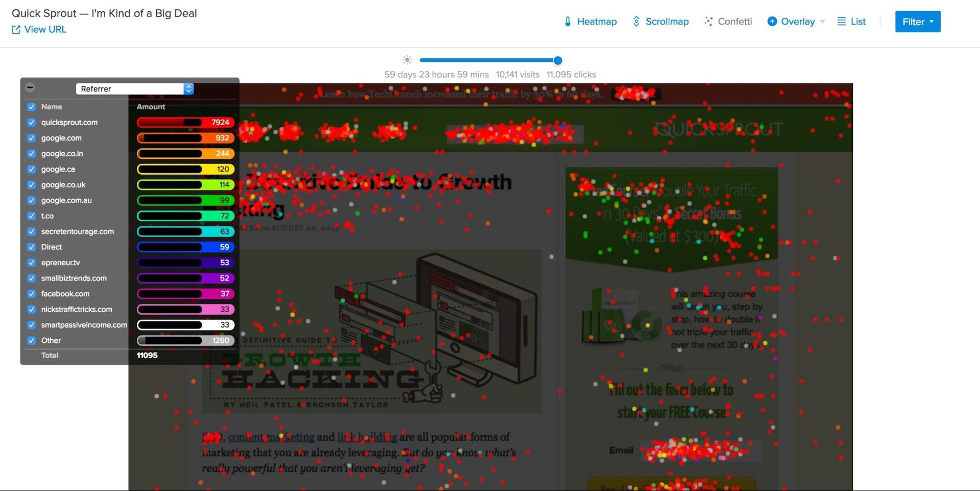Disable the facebook.com checkbox
Screen dimensions: 980x491
pyautogui.click(x=31, y=294)
